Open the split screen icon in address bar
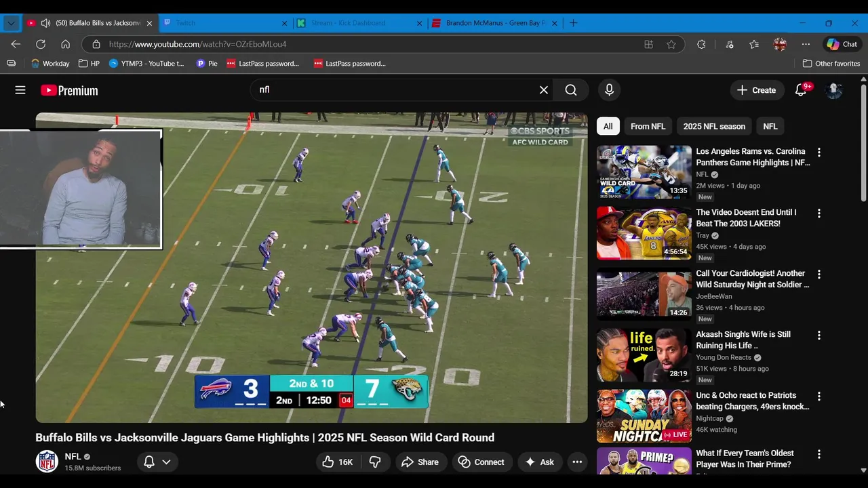Viewport: 868px width, 488px height. tap(648, 44)
